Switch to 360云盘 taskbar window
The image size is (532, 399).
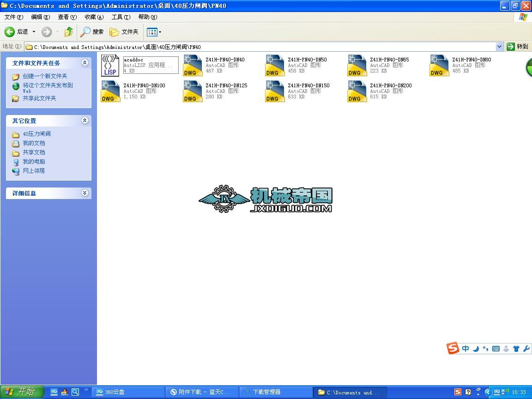click(128, 392)
